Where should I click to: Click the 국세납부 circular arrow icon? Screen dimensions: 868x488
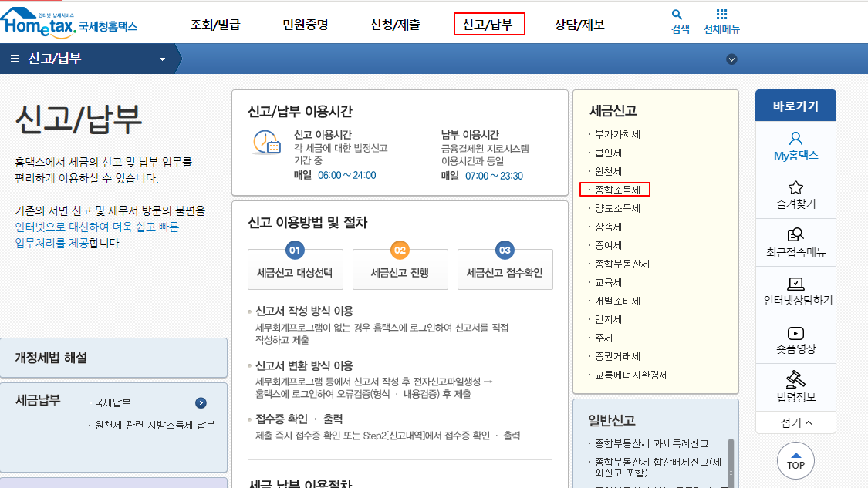202,402
